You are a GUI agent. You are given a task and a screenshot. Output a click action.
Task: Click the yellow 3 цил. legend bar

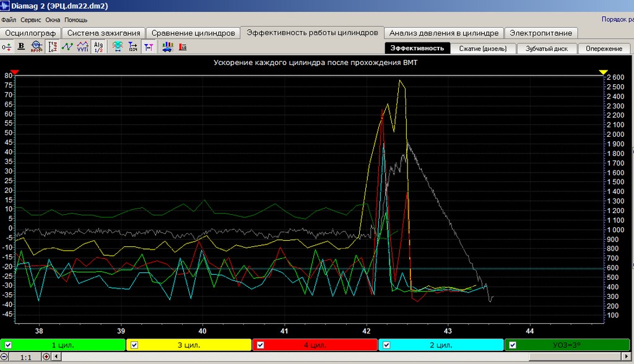coord(189,345)
